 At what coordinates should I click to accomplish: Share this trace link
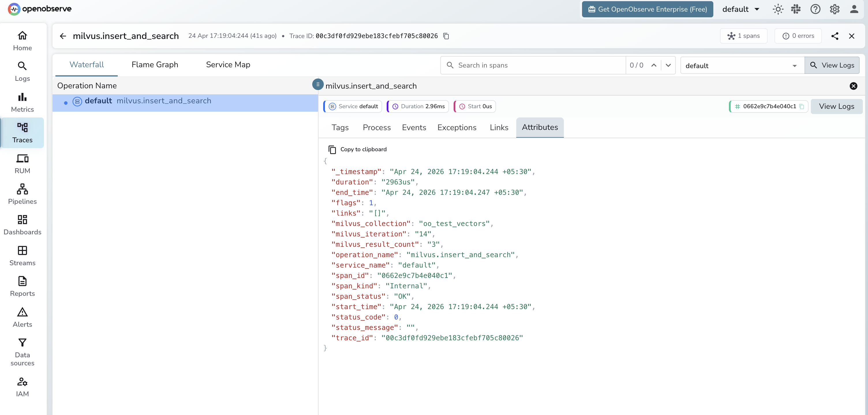click(x=835, y=36)
